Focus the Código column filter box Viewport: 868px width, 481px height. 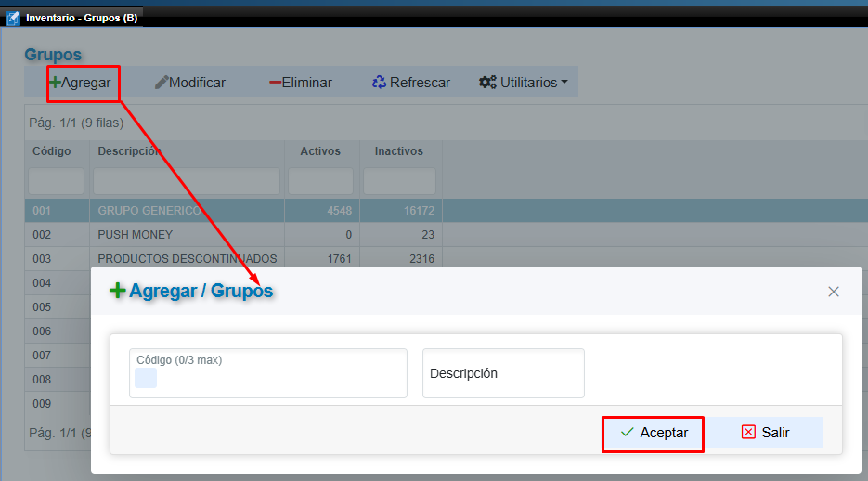pyautogui.click(x=56, y=181)
